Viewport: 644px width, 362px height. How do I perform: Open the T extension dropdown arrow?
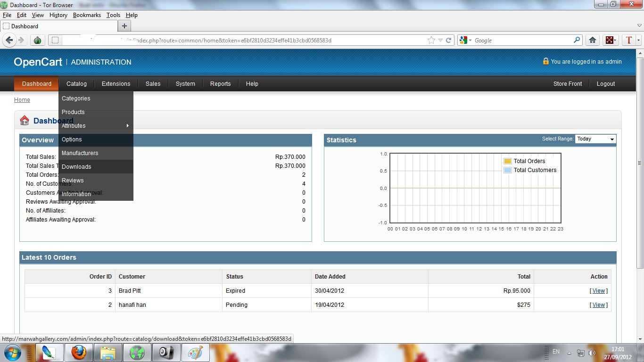pos(638,41)
